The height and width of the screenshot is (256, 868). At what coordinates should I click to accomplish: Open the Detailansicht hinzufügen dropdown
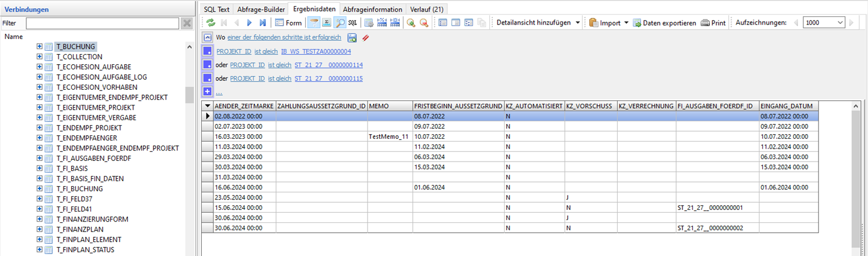[538, 23]
